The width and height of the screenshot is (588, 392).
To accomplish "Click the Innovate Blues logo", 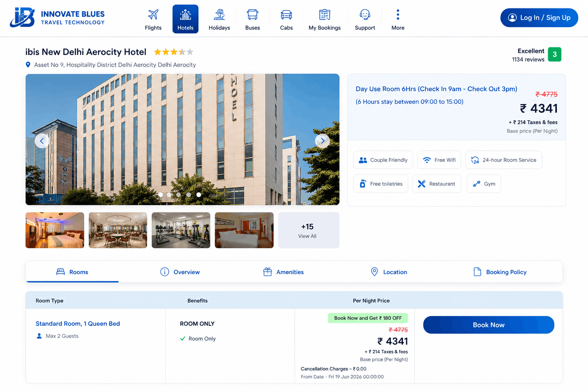I will coord(57,18).
